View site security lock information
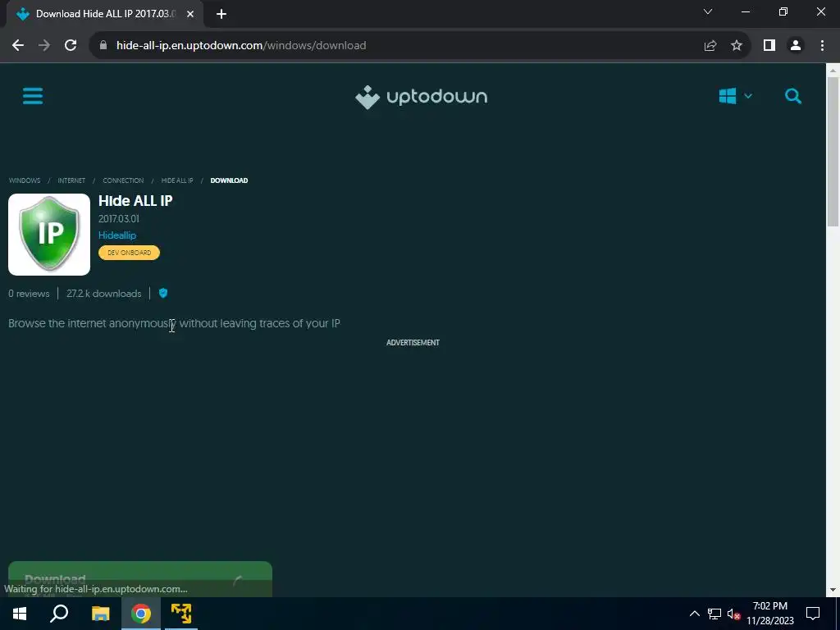This screenshot has height=630, width=840. (103, 46)
